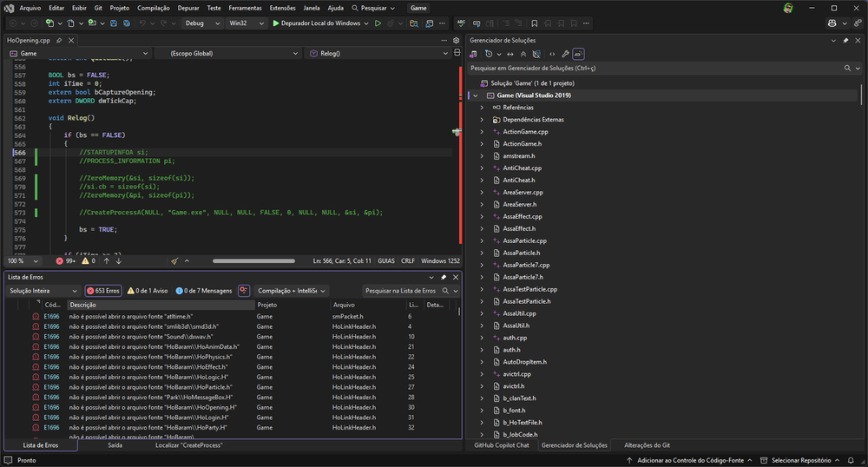Click the code cleanup broom icon
Viewport: 868px width, 467px height.
coord(174,260)
